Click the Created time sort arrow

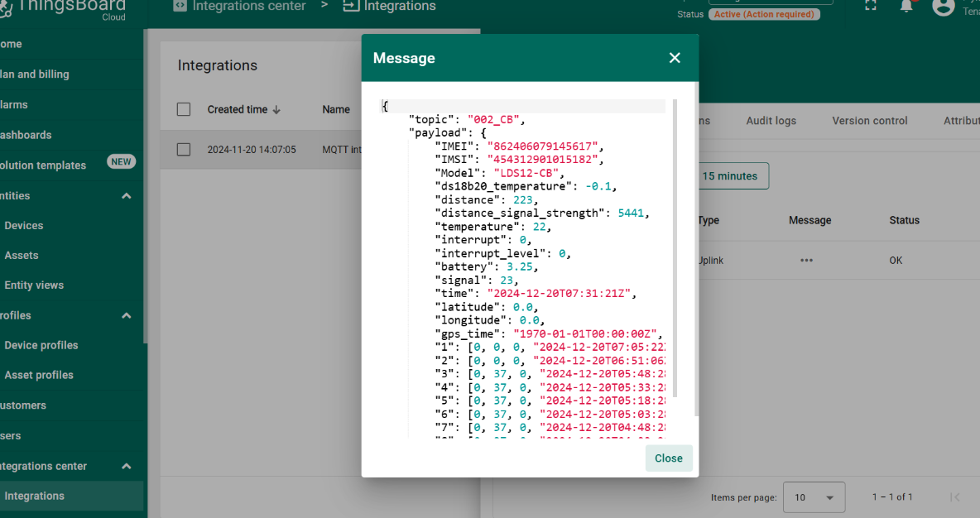click(x=276, y=110)
